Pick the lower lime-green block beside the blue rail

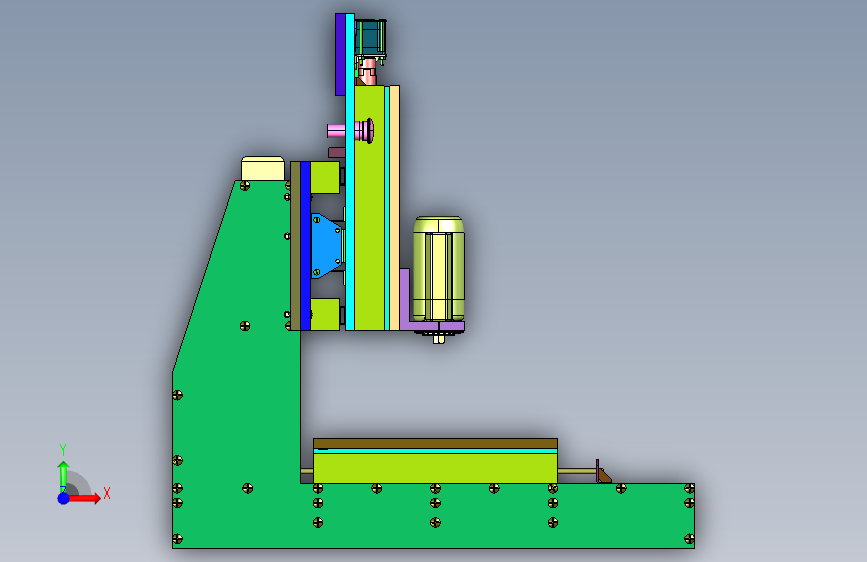pyautogui.click(x=325, y=315)
